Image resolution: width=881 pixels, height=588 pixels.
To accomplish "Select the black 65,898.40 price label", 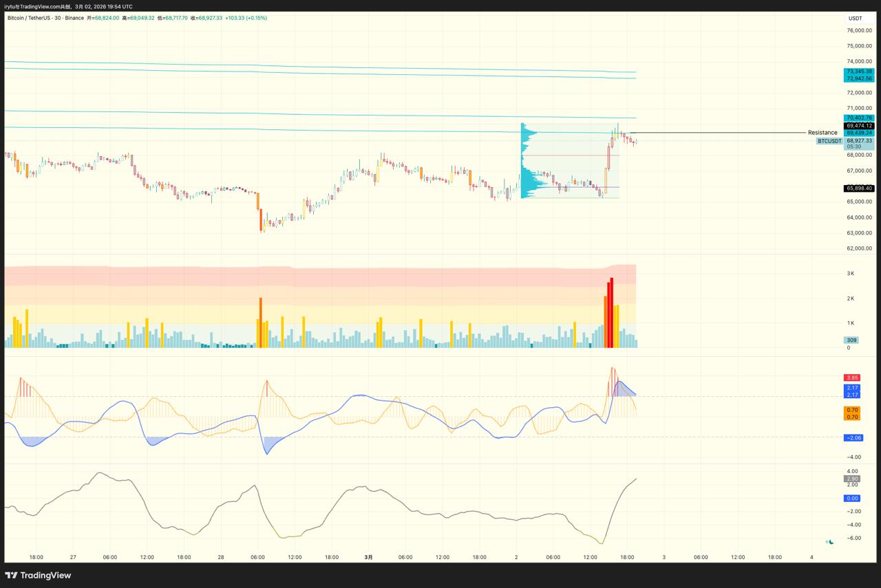I will point(859,188).
